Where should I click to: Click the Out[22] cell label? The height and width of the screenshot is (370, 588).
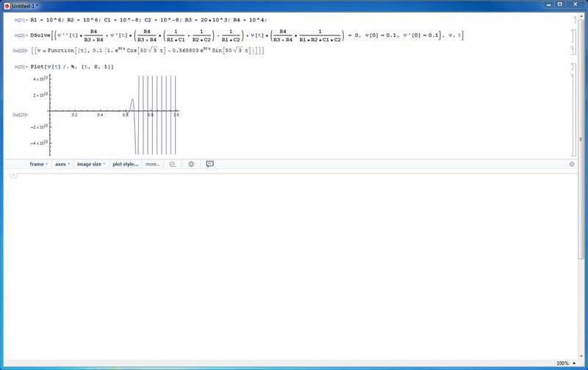[x=20, y=51]
